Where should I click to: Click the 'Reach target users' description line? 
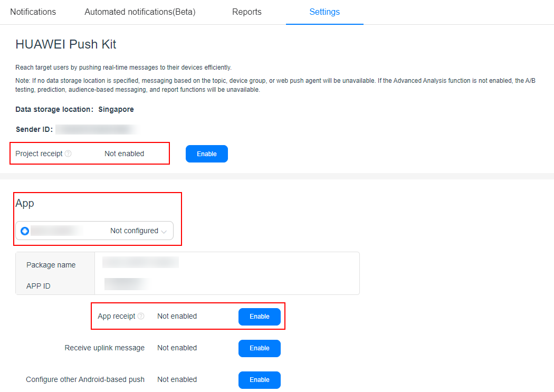pyautogui.click(x=123, y=68)
